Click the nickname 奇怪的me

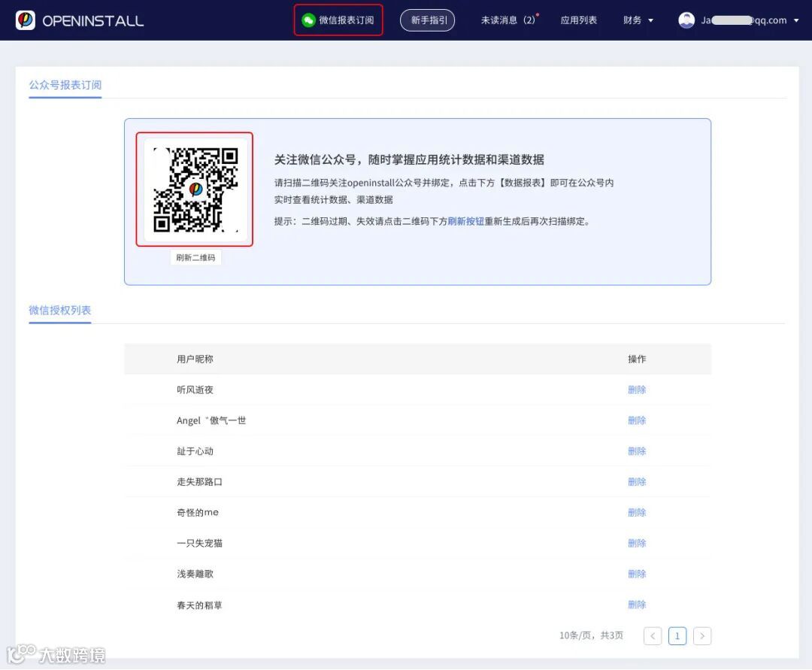click(x=197, y=513)
